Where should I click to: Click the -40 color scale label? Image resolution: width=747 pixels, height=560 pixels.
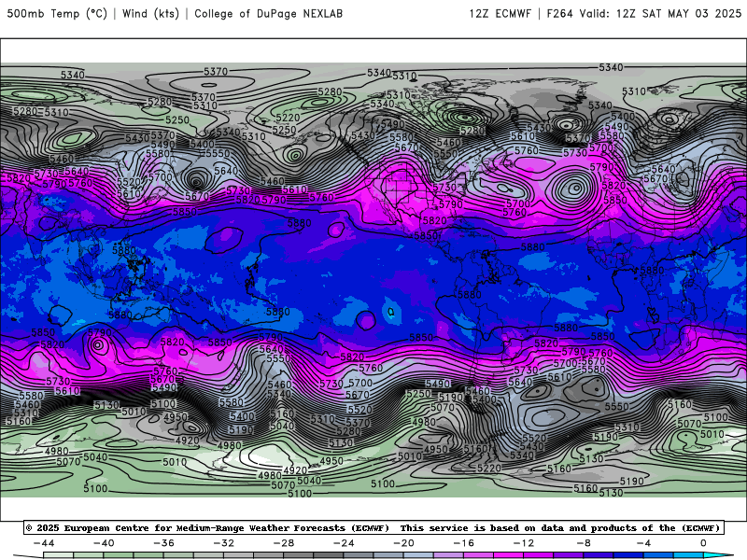pyautogui.click(x=104, y=543)
